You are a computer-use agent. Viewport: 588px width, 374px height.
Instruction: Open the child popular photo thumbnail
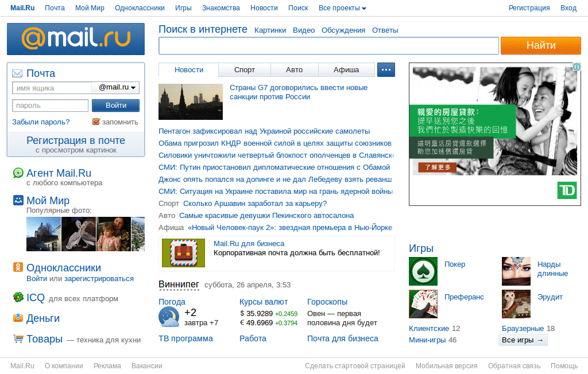[x=114, y=234]
